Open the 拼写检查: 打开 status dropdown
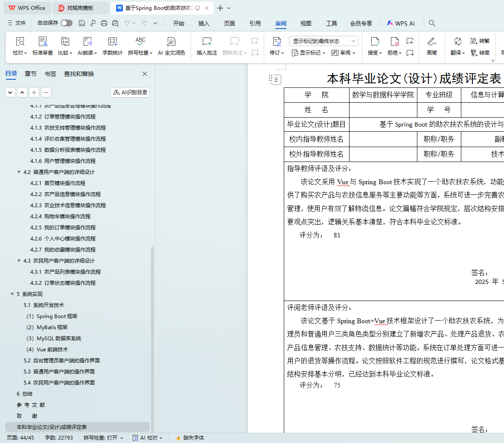504x443 pixels. (103, 438)
